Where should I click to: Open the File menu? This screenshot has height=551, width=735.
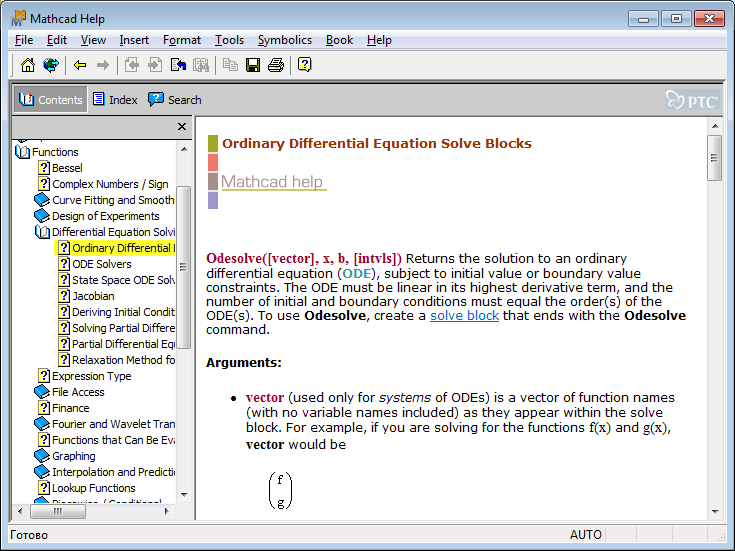pos(24,40)
